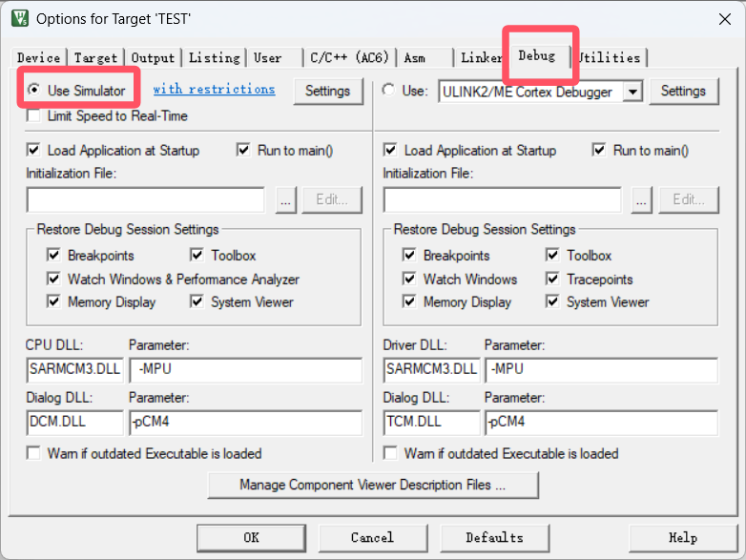The width and height of the screenshot is (746, 560).
Task: Click CPU DLL Parameter field -MPU
Action: [x=245, y=370]
